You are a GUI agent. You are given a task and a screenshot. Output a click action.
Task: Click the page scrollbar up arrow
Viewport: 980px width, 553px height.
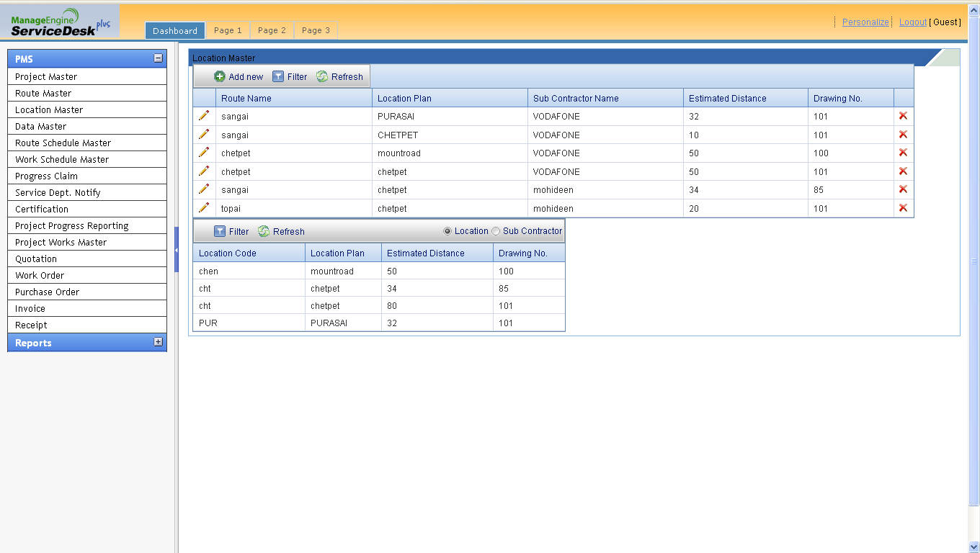974,9
